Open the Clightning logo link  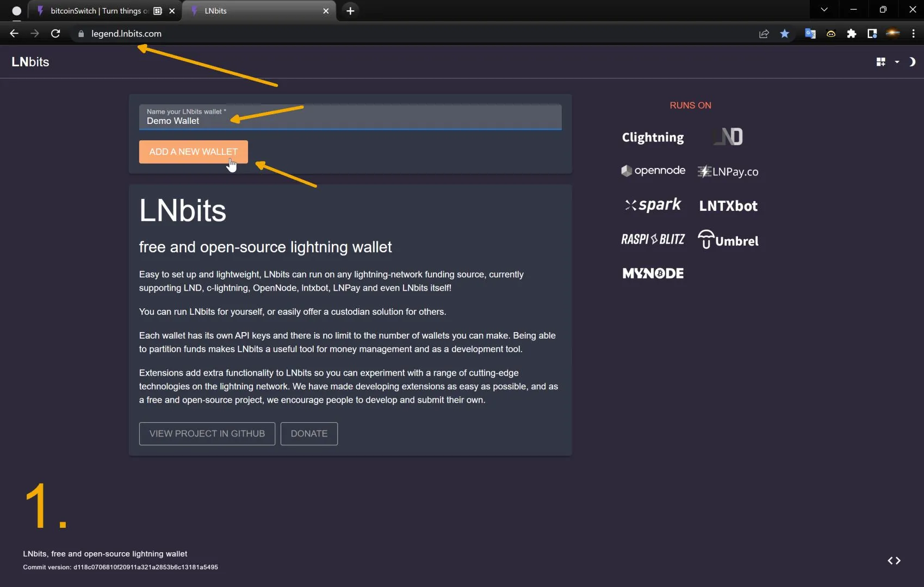[653, 138]
